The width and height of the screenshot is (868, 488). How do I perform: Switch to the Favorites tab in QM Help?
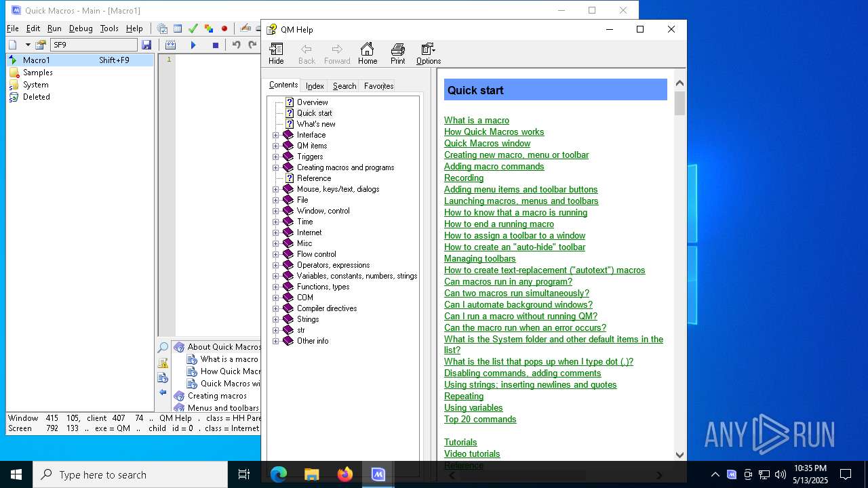tap(378, 86)
